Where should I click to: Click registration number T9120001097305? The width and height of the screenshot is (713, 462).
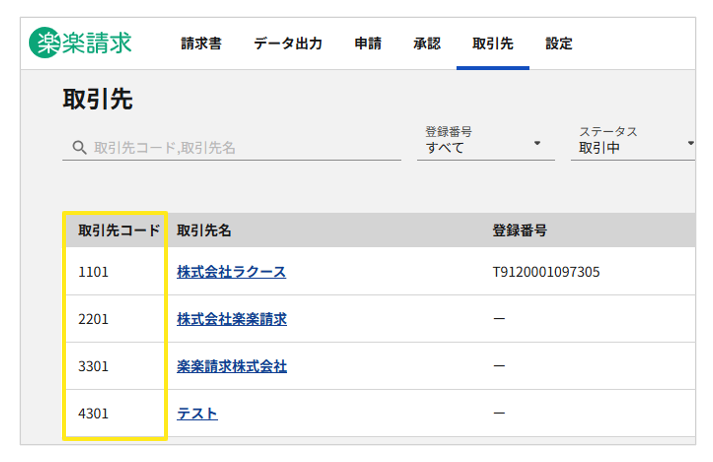pos(546,272)
